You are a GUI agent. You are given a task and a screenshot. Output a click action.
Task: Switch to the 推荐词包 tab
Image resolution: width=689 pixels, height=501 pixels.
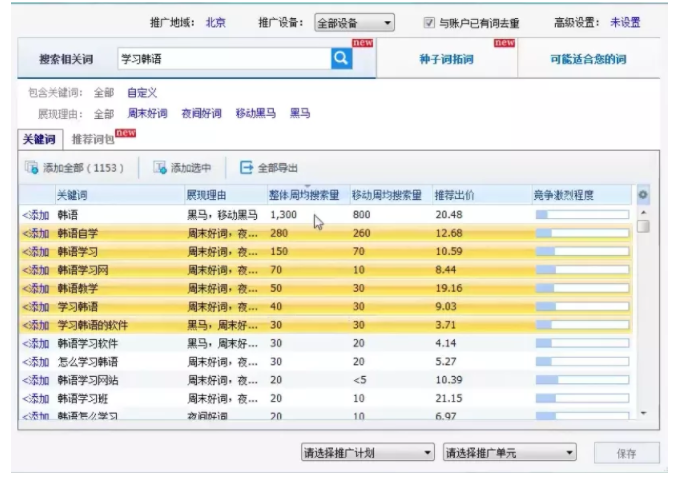click(x=93, y=139)
